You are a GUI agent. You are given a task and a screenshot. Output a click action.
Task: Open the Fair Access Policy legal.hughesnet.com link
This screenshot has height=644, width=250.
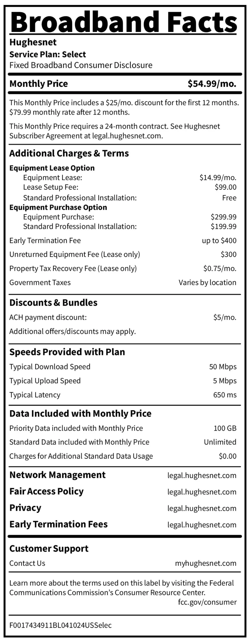pos(202,492)
